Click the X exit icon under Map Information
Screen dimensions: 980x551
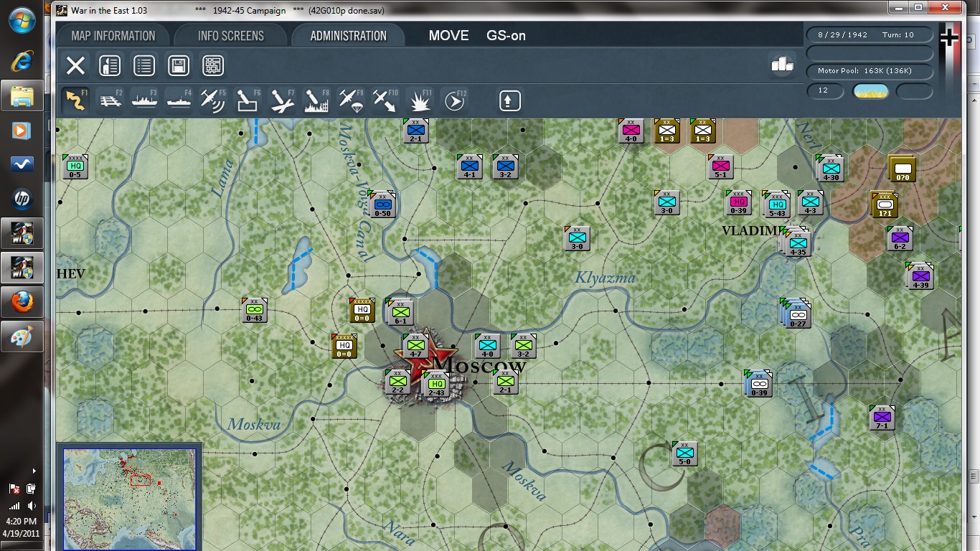pos(75,66)
